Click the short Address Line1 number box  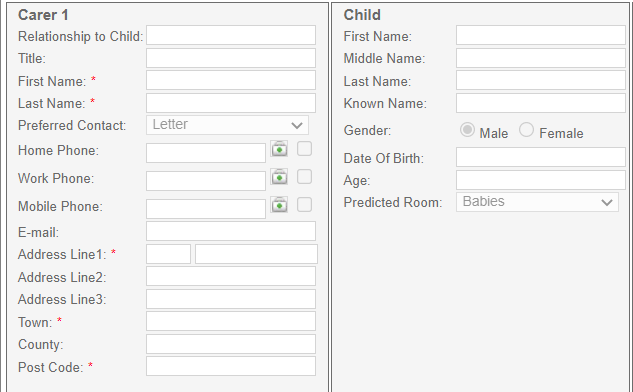pyautogui.click(x=168, y=254)
